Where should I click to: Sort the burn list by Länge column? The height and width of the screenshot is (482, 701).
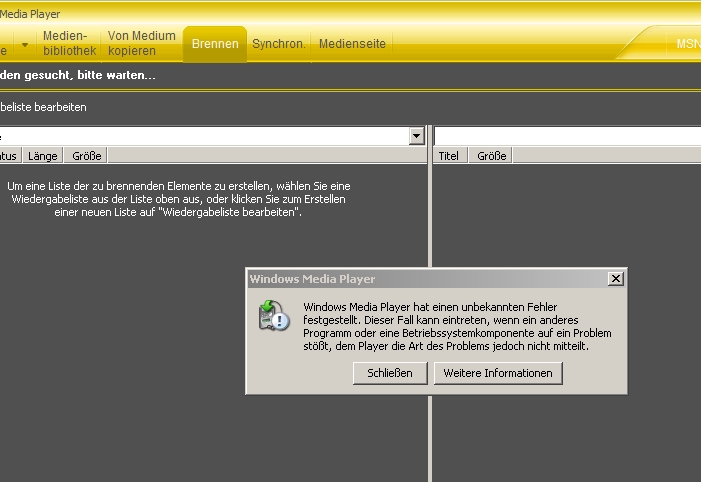point(42,156)
